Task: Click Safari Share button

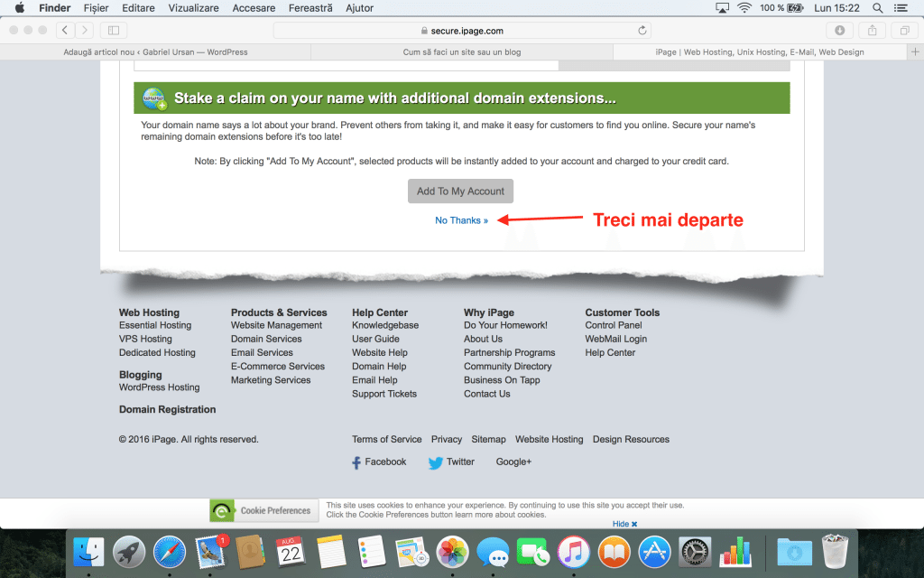Action: point(873,30)
